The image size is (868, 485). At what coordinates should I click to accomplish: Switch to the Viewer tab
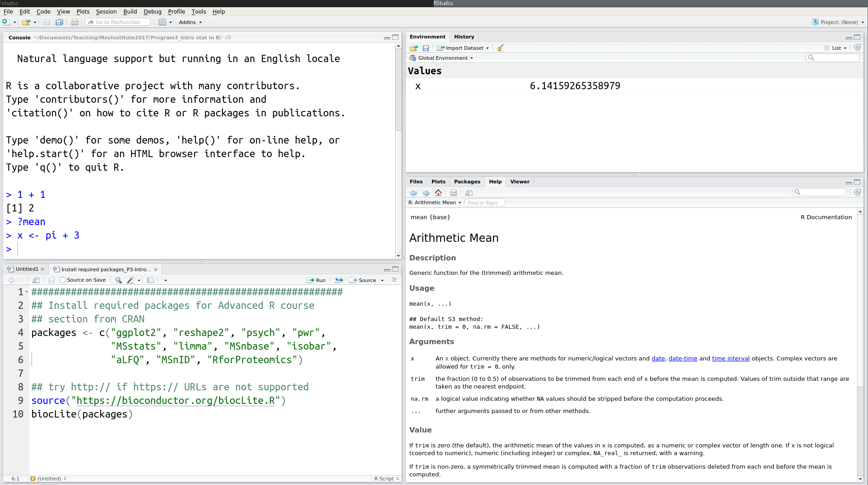click(x=519, y=182)
